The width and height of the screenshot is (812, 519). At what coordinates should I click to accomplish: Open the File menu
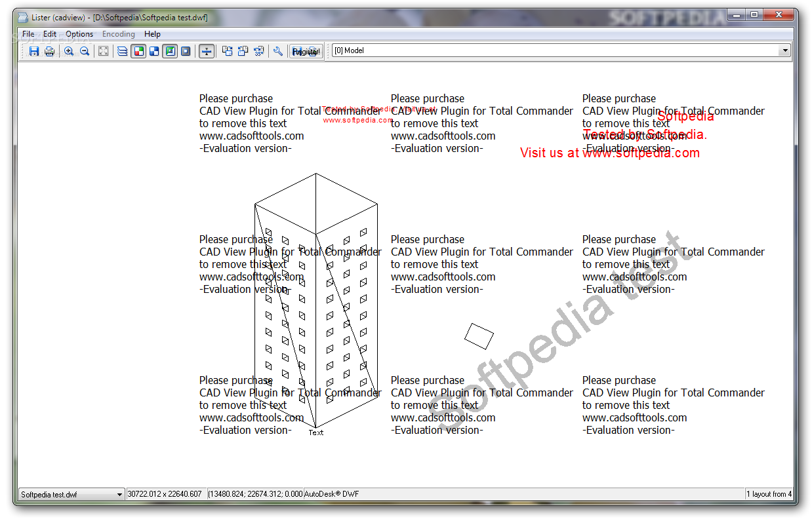tap(28, 34)
